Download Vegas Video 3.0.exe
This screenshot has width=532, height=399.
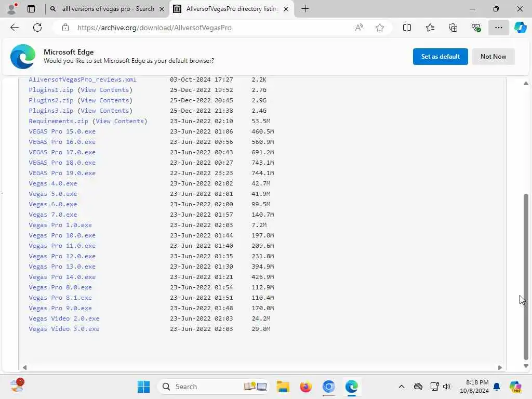tap(64, 329)
